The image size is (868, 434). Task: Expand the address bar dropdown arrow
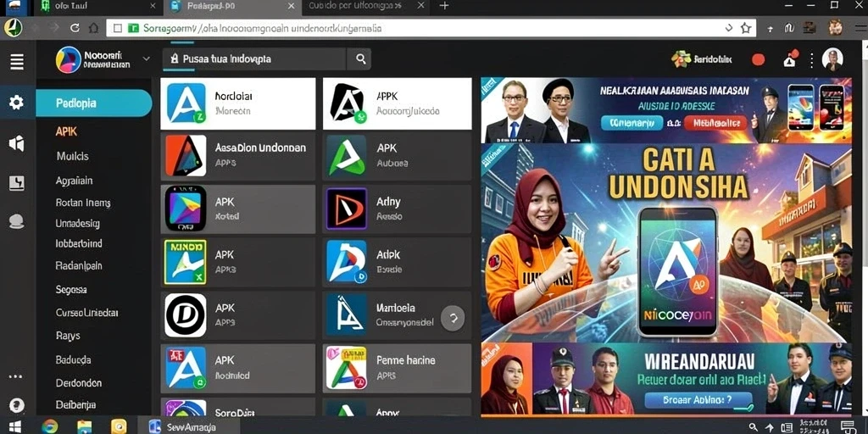click(729, 28)
